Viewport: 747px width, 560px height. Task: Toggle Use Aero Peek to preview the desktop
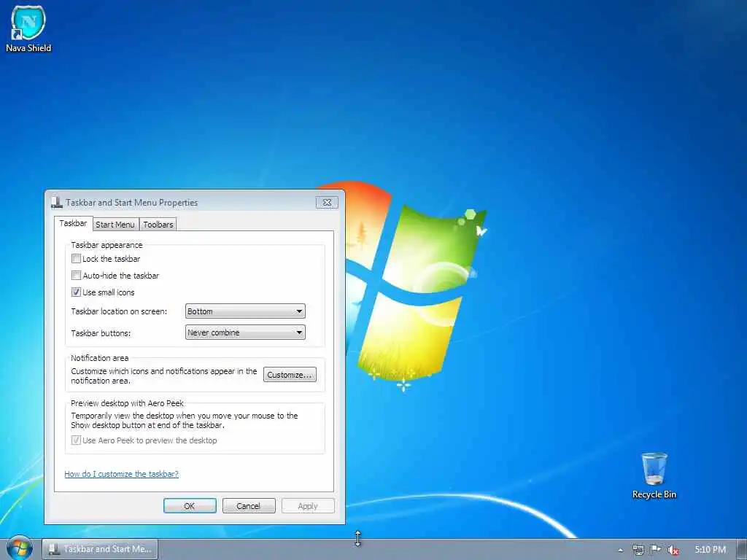(76, 440)
